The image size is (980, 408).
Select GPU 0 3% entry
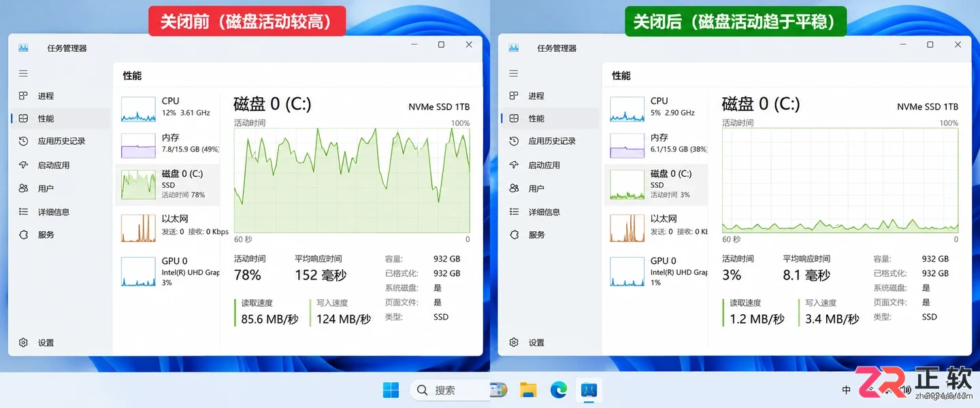[x=167, y=271]
